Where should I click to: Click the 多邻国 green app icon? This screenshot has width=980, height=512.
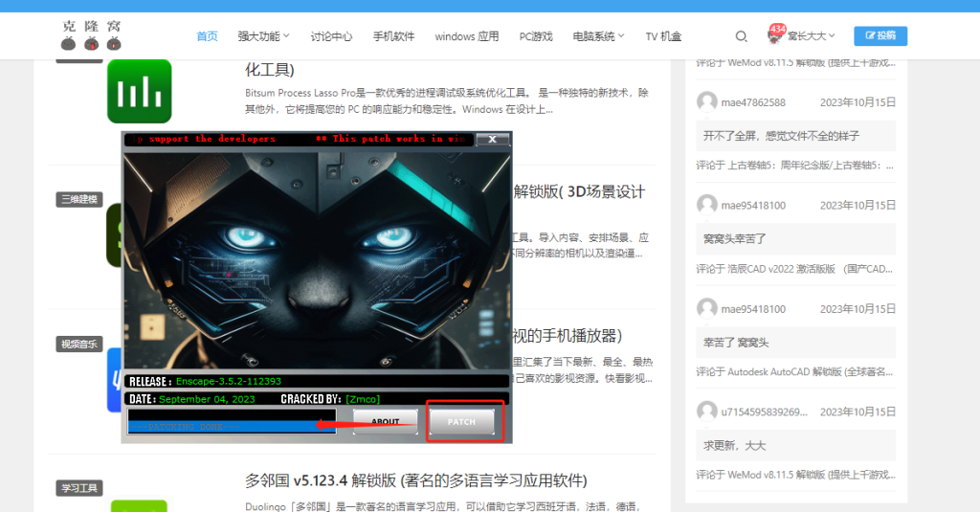point(139,505)
